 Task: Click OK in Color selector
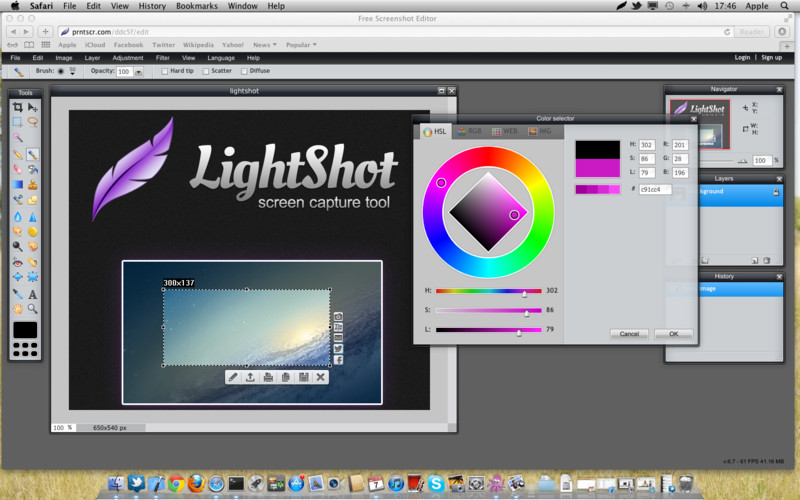(x=673, y=333)
